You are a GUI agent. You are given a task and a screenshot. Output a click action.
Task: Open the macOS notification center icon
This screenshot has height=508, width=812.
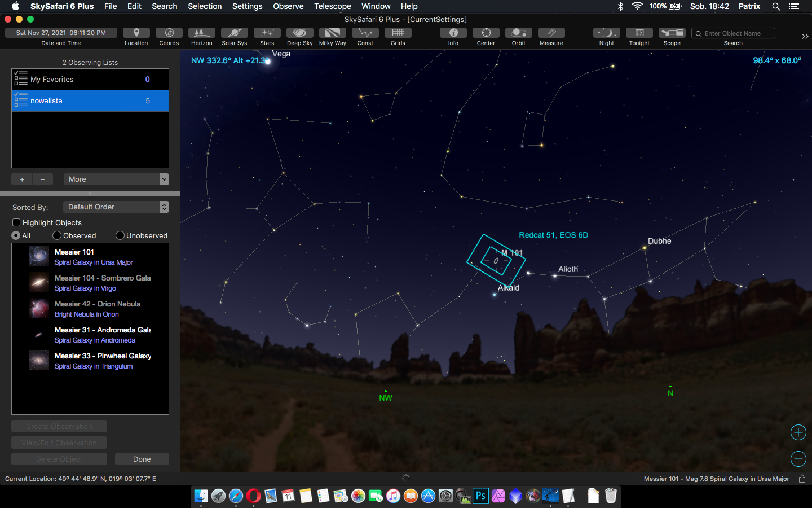(794, 6)
